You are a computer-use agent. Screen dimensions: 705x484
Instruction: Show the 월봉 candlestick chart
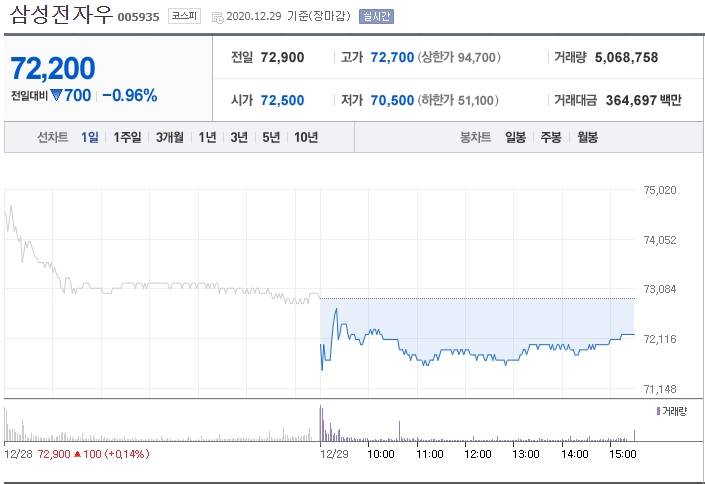coord(587,137)
